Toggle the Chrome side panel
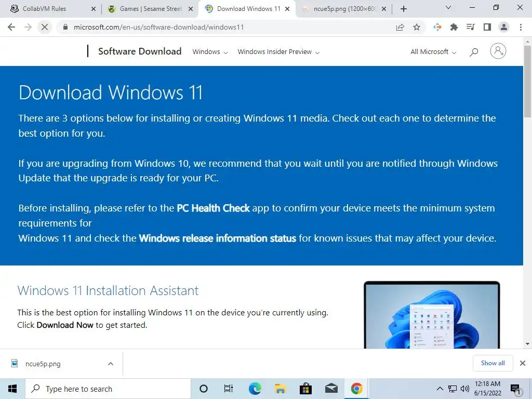 coord(487,27)
